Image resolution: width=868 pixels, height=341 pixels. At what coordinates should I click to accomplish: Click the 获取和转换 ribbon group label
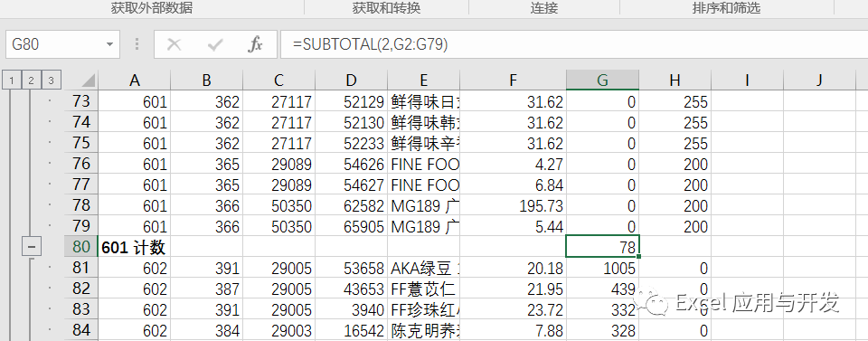[386, 8]
